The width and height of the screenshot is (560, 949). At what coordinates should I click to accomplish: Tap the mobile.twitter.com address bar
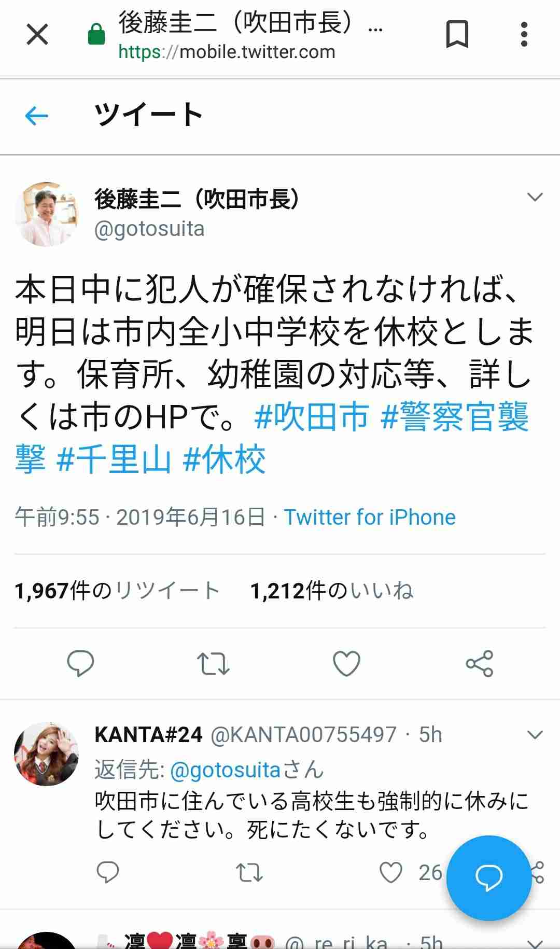pyautogui.click(x=227, y=52)
